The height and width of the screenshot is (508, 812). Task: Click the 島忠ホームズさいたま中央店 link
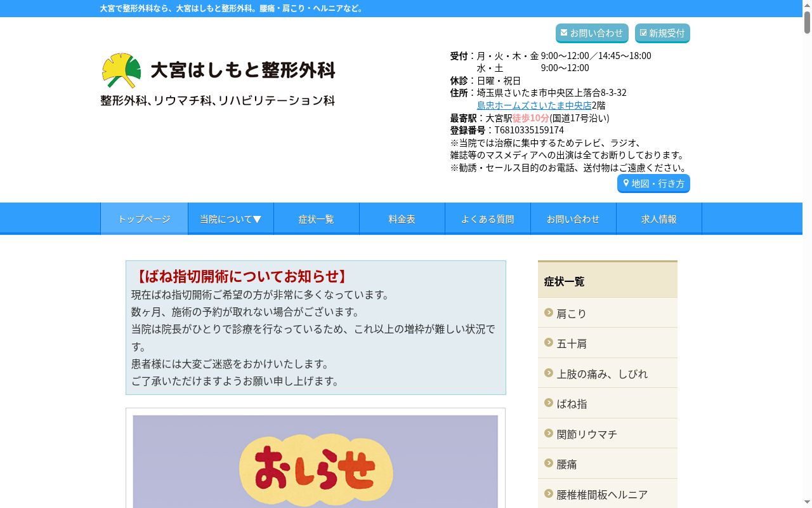point(534,105)
